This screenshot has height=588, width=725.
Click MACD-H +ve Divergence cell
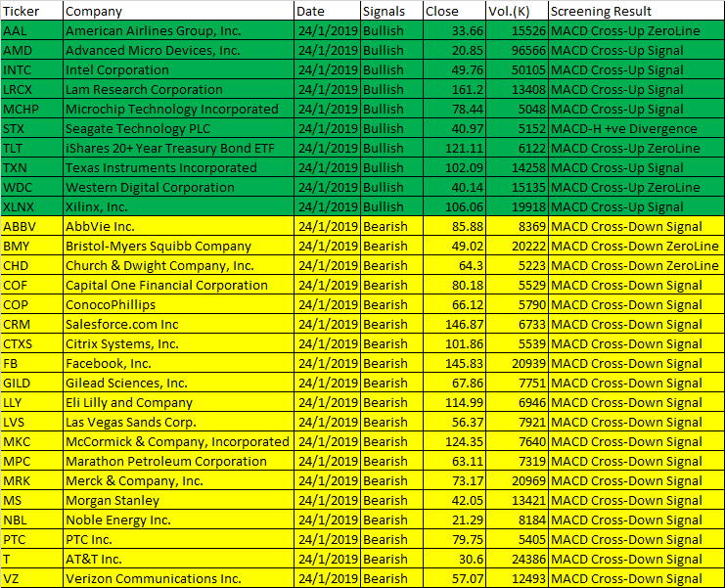pyautogui.click(x=636, y=128)
